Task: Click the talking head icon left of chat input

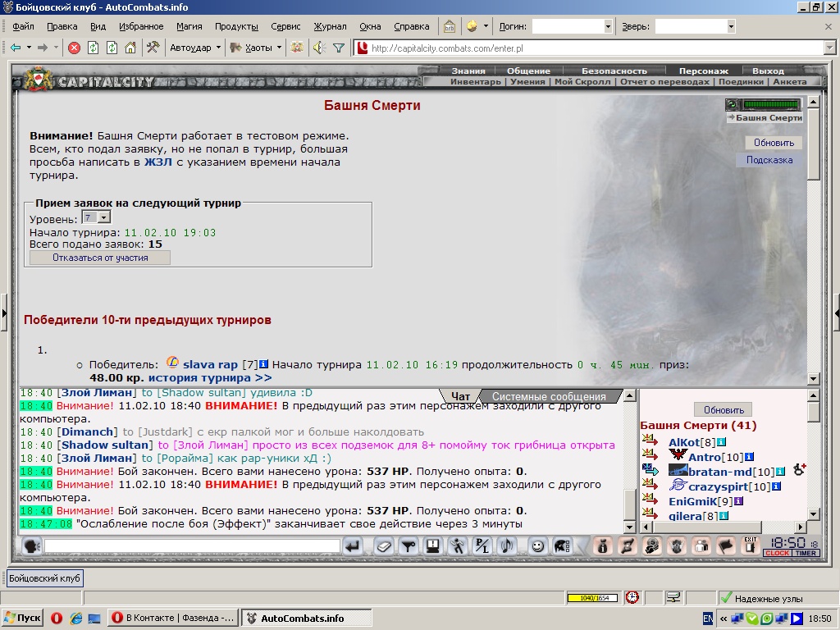Action: [31, 546]
